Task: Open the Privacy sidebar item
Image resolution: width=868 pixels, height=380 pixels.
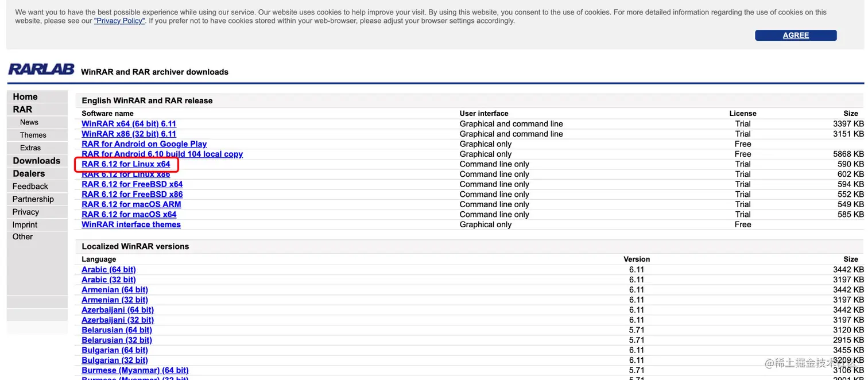Action: (26, 212)
